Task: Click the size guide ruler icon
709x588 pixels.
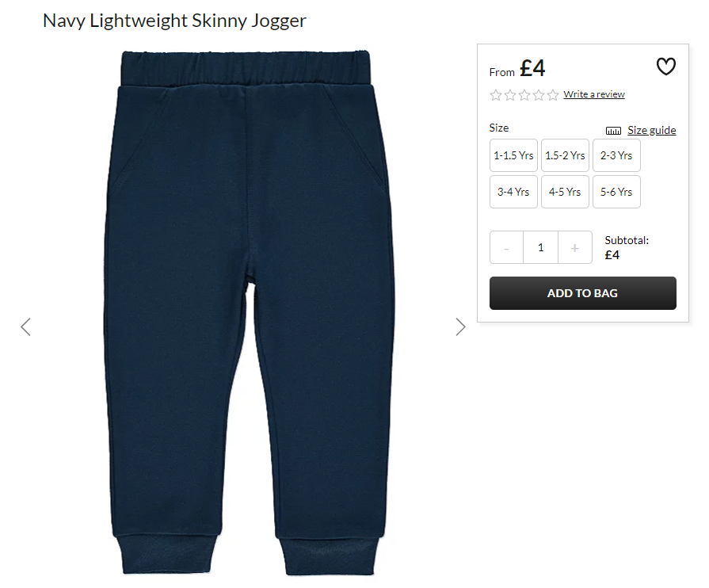Action: click(x=614, y=131)
